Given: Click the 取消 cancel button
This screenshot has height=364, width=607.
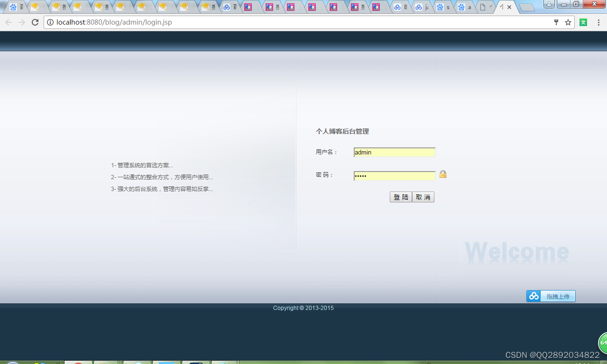Looking at the screenshot, I should [x=423, y=197].
